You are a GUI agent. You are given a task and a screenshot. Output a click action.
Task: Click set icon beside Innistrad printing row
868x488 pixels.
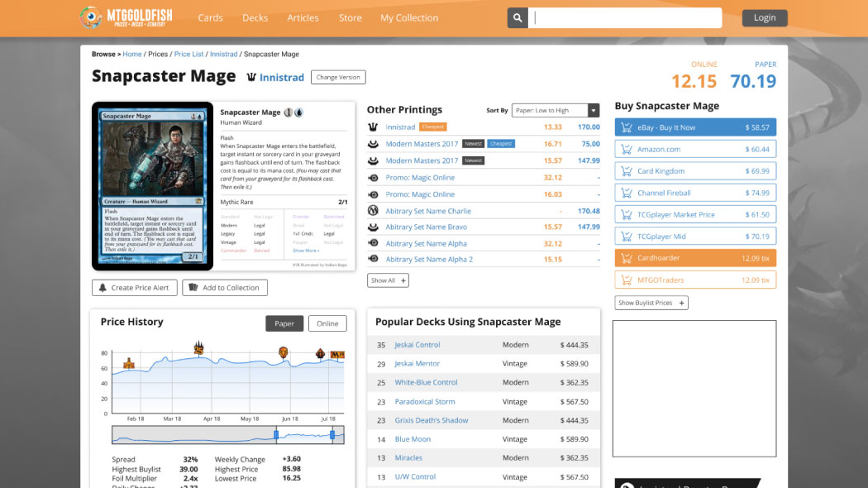[x=373, y=127]
